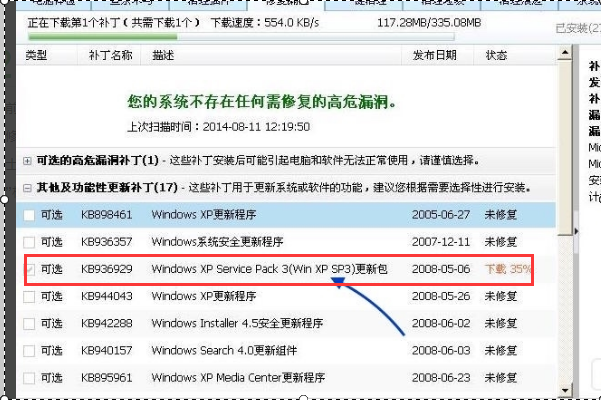Select the KB936929 patch name
Viewport: 601px width, 400px height.
[107, 269]
